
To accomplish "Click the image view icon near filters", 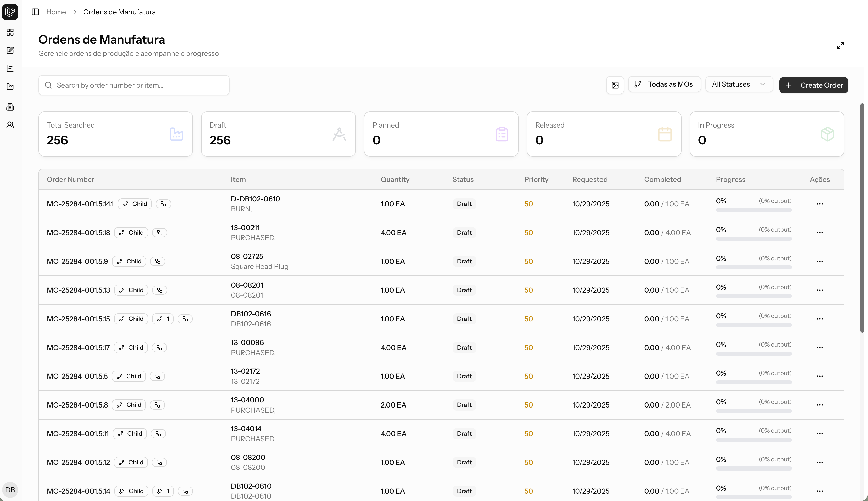I will [615, 85].
